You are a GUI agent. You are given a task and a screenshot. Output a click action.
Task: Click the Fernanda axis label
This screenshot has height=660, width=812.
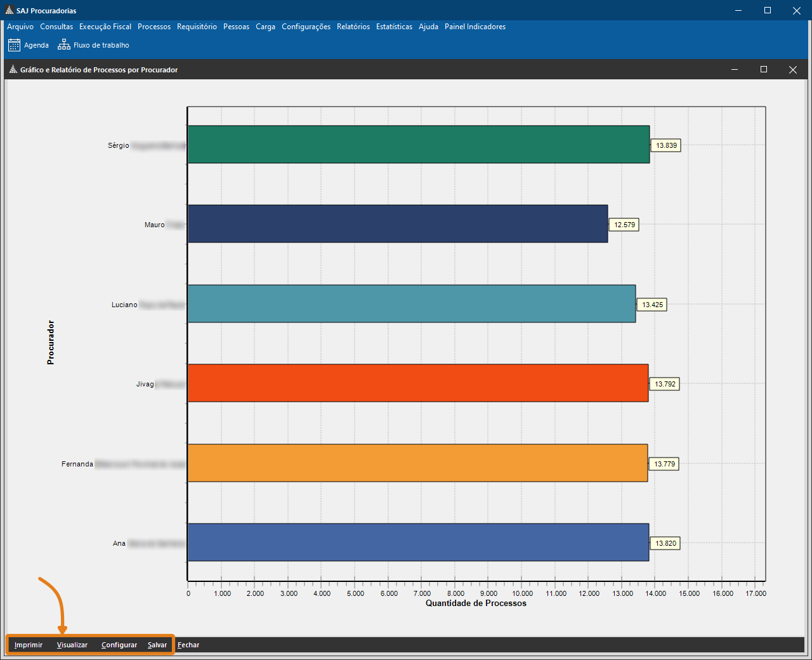77,464
